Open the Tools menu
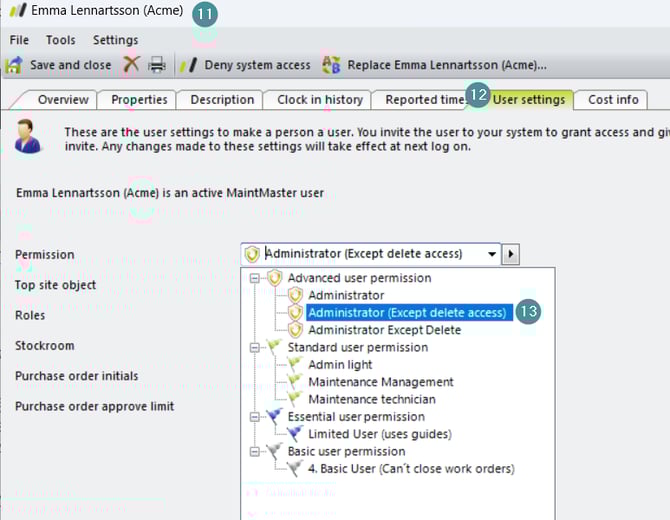The width and height of the screenshot is (670, 520). (x=61, y=40)
